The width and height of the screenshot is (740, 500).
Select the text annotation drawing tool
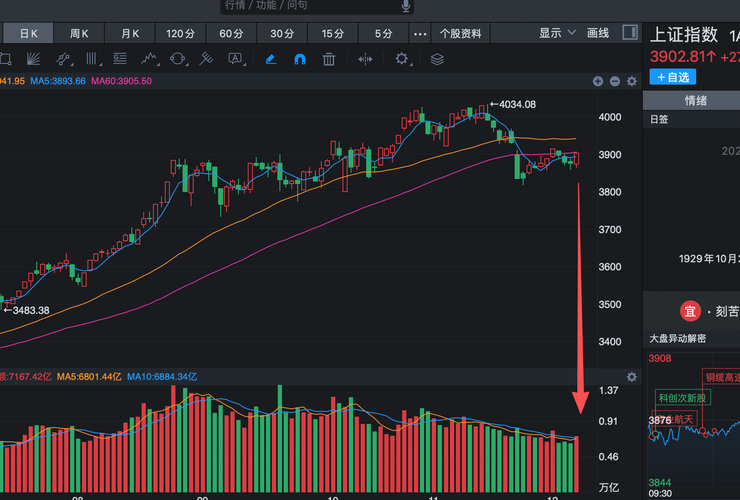235,59
